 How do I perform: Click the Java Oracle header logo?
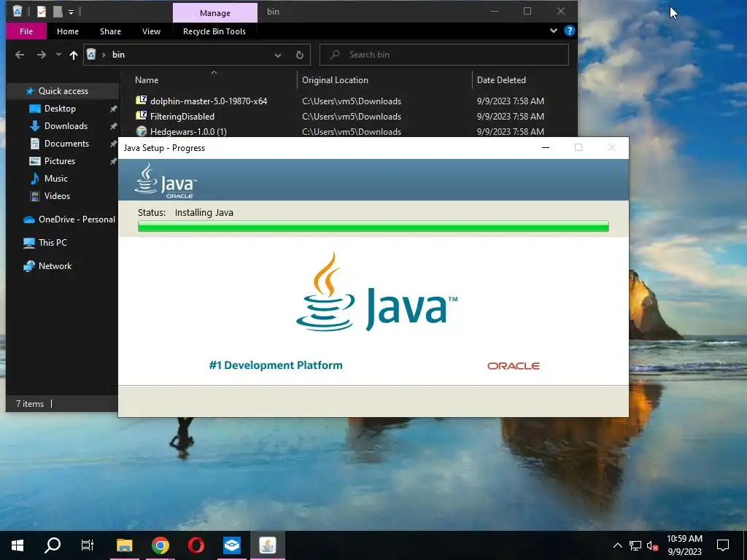click(166, 181)
